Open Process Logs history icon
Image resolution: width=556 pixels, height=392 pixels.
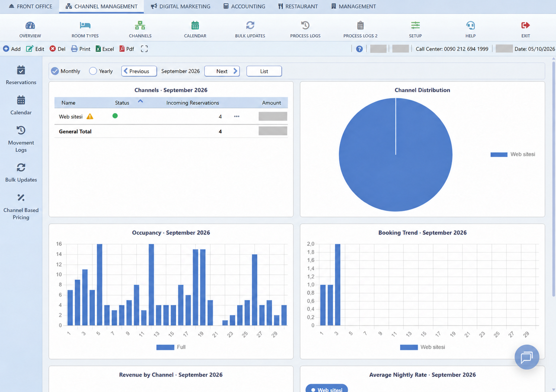305,25
